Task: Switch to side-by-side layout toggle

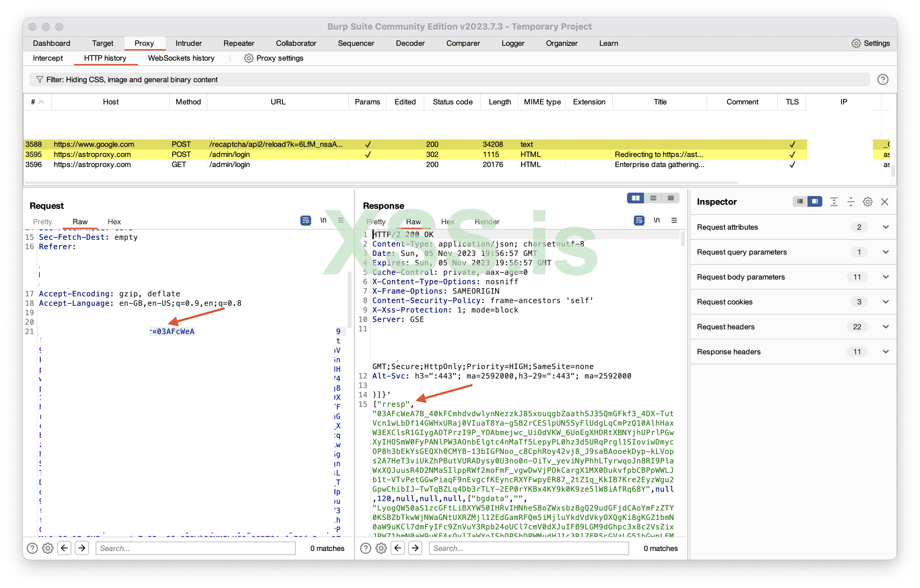Action: click(x=636, y=198)
